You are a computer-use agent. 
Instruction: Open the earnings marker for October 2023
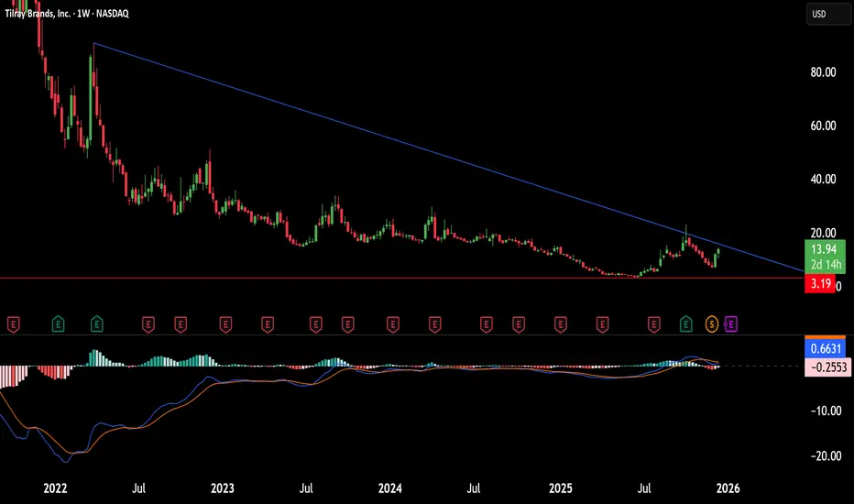pyautogui.click(x=347, y=324)
